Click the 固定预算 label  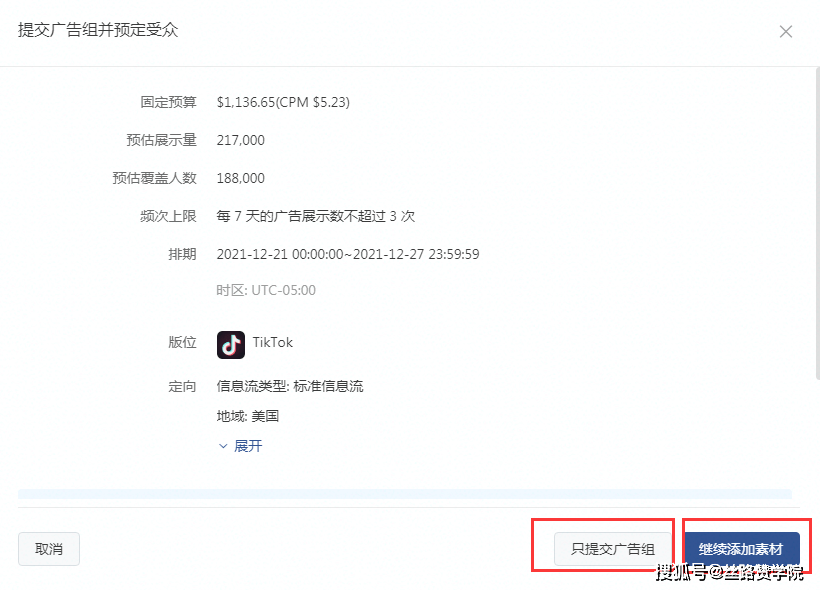168,102
